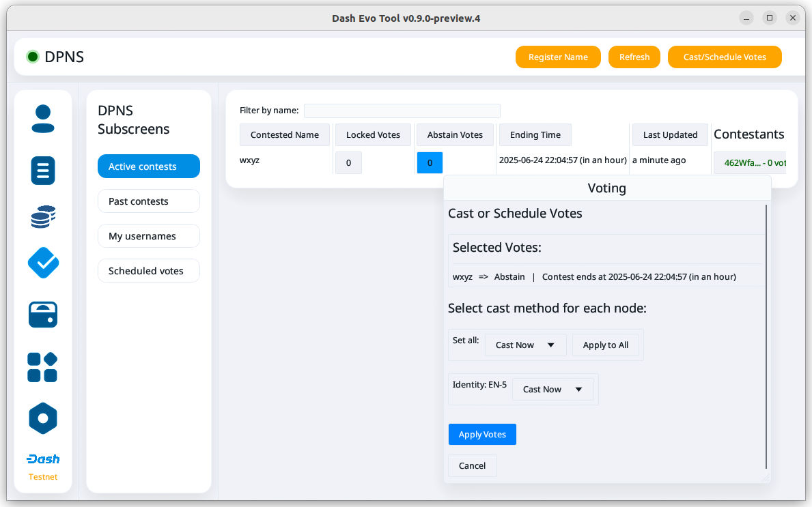Focus the Filter by name field
The width and height of the screenshot is (812, 507).
click(402, 111)
